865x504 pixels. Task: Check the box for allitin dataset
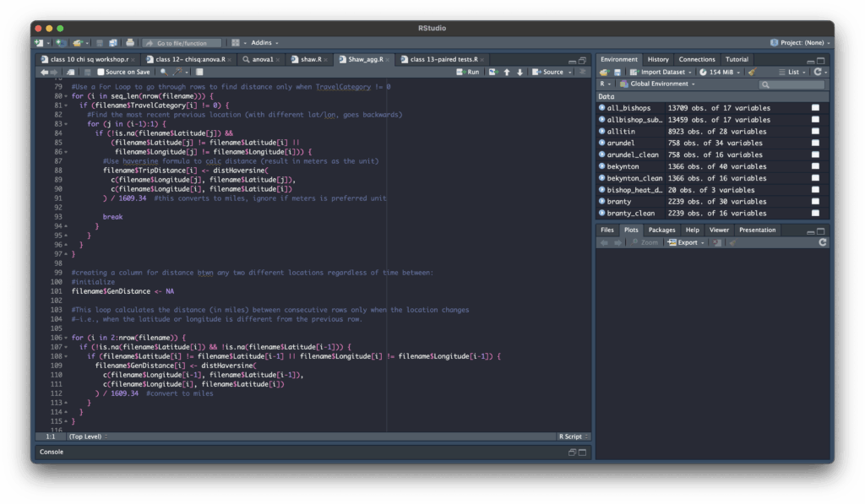tap(815, 131)
